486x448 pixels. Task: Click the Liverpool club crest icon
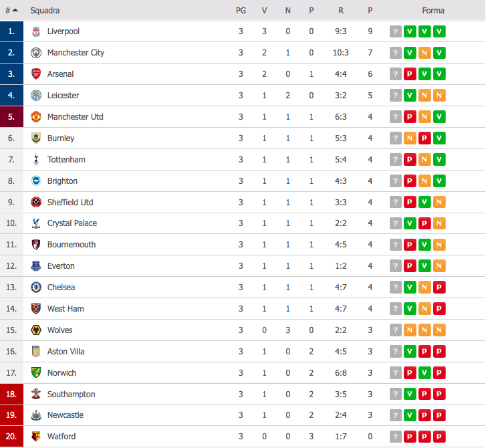[x=36, y=31]
